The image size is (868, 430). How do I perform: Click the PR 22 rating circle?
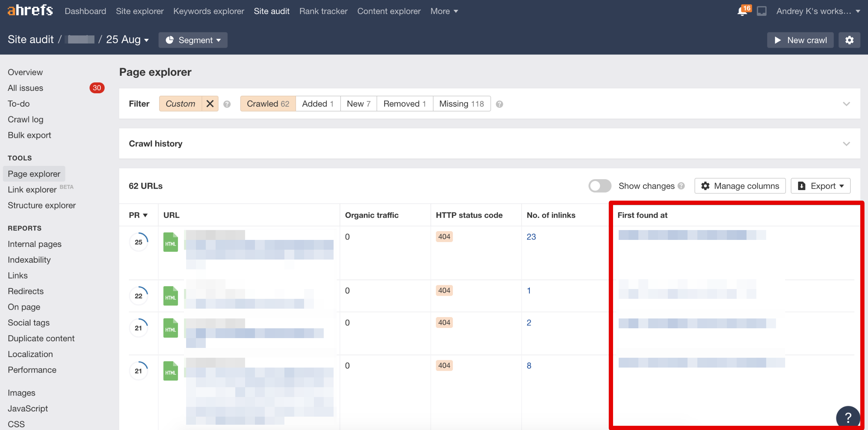[x=139, y=296]
